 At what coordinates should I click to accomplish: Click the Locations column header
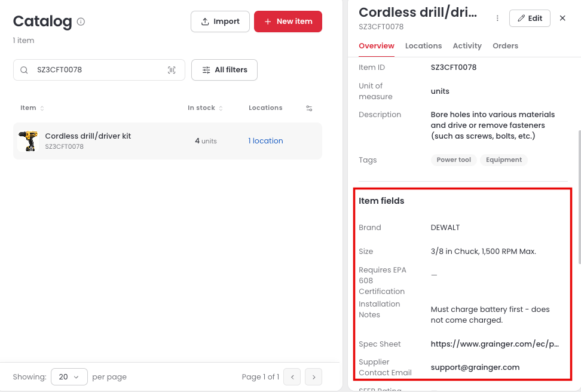(265, 108)
